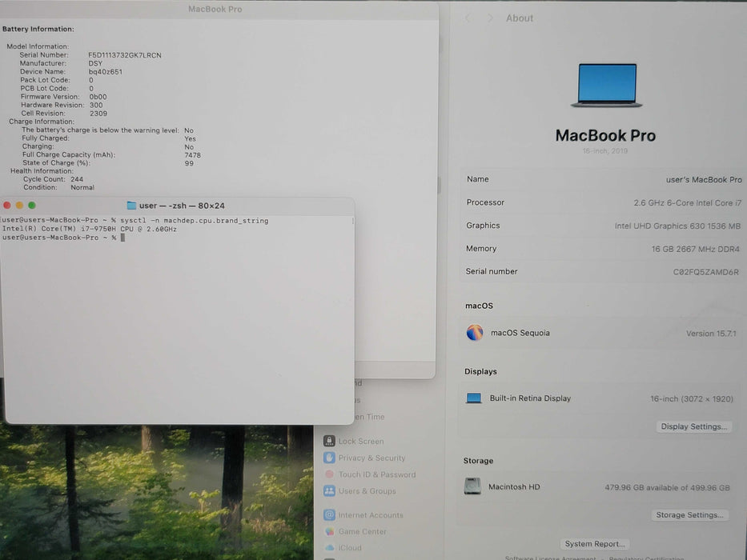Click the 16 GB 2667 MHz DDR4 value
Viewport: 747px width, 560px height.
pos(696,249)
